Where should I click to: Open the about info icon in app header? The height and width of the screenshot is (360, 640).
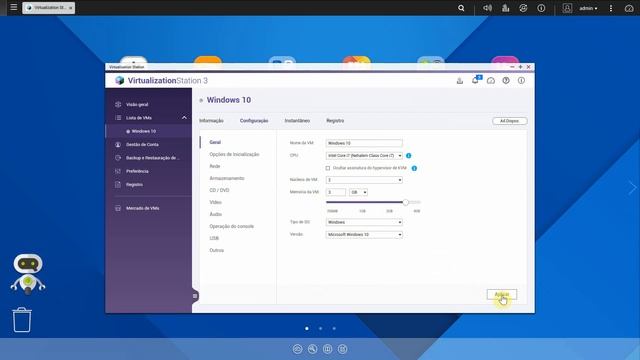(x=521, y=81)
